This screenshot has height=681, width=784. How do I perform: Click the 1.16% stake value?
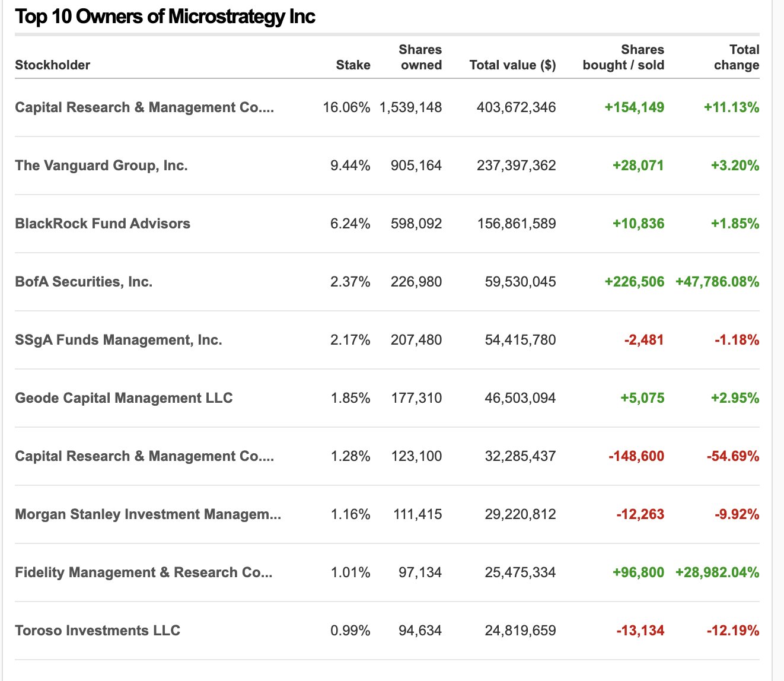click(x=350, y=514)
